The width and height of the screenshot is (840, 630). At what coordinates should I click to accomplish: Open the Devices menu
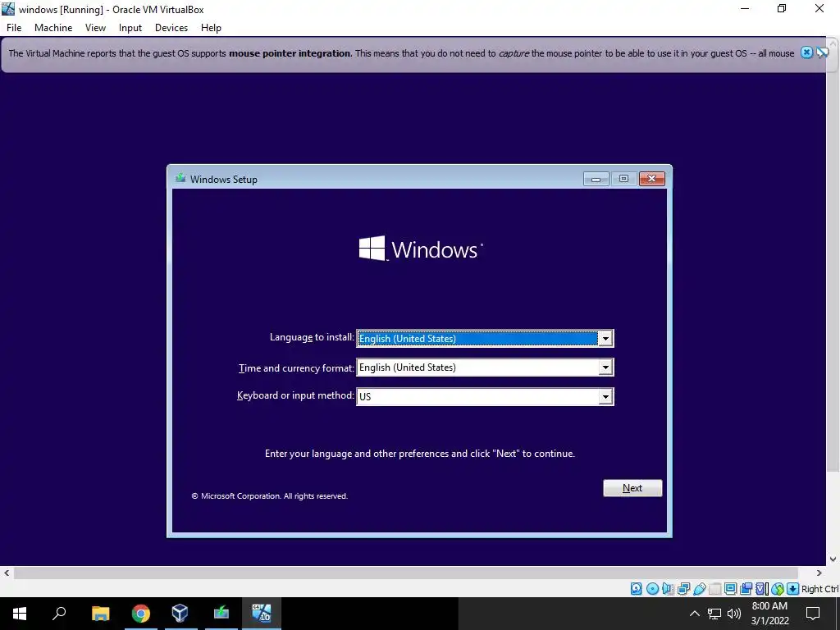(x=171, y=28)
